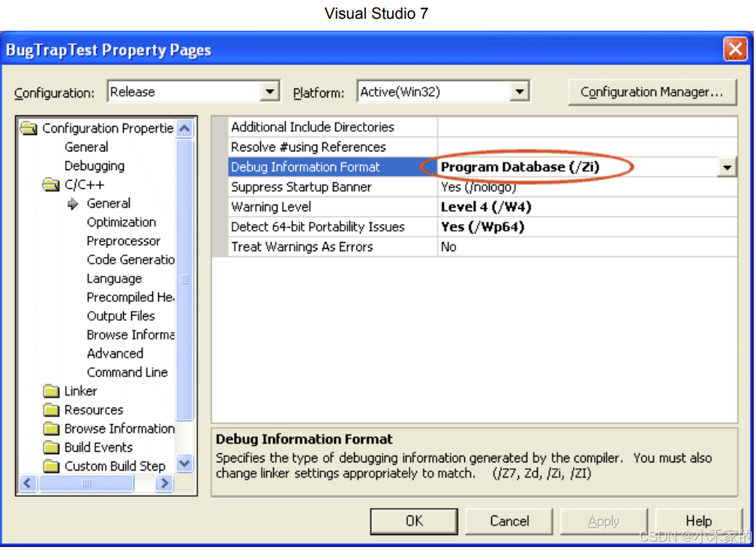756x550 pixels.
Task: Close the BugTrapTest Property Pages dialog
Action: coord(735,49)
